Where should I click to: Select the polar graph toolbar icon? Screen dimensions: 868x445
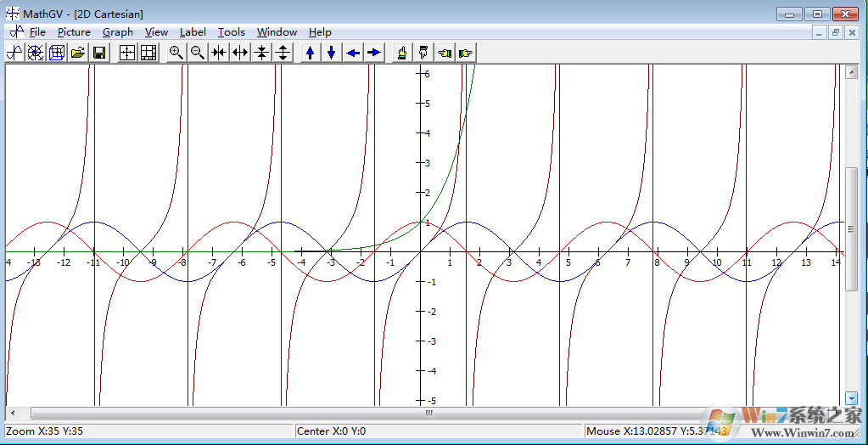point(36,53)
